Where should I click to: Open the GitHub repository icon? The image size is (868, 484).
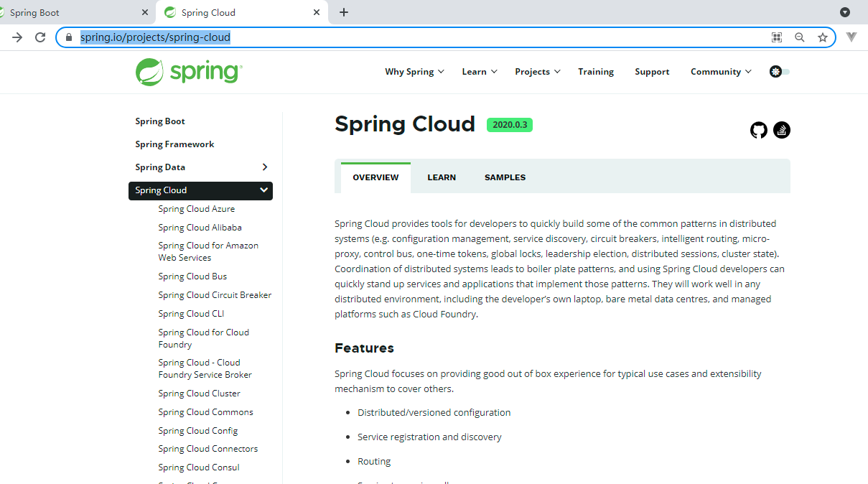758,130
